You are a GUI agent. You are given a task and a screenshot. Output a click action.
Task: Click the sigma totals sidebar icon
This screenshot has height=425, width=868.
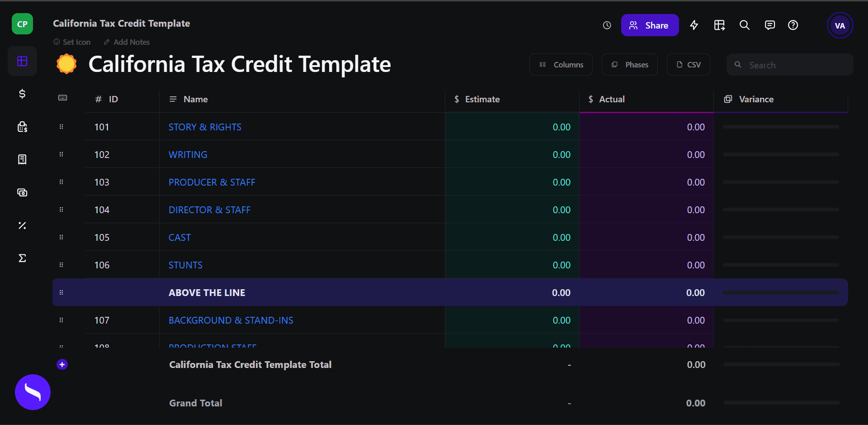click(22, 258)
